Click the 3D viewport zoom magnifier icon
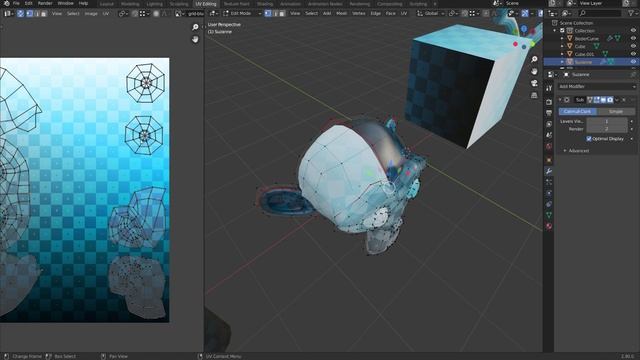640x360 pixels. point(534,60)
